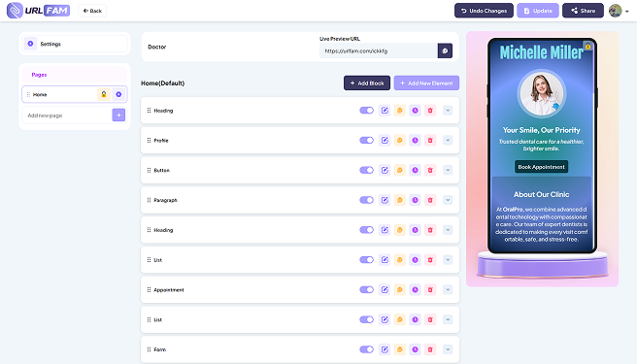Click Undo Changes button
This screenshot has width=637, height=364.
[x=484, y=11]
